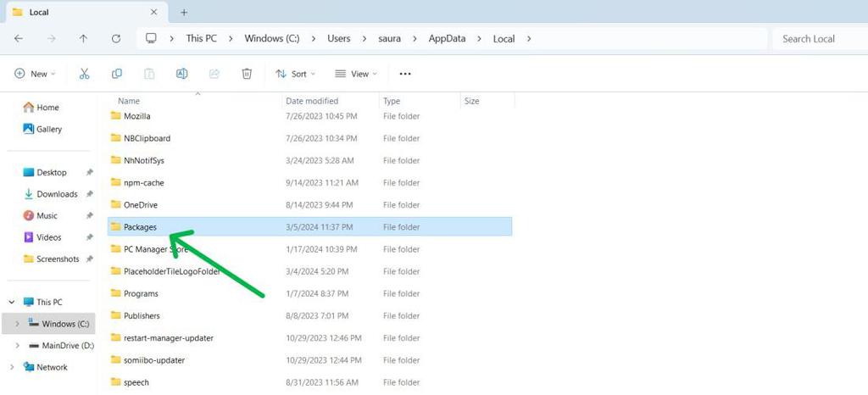Close the Local tab

[x=154, y=12]
